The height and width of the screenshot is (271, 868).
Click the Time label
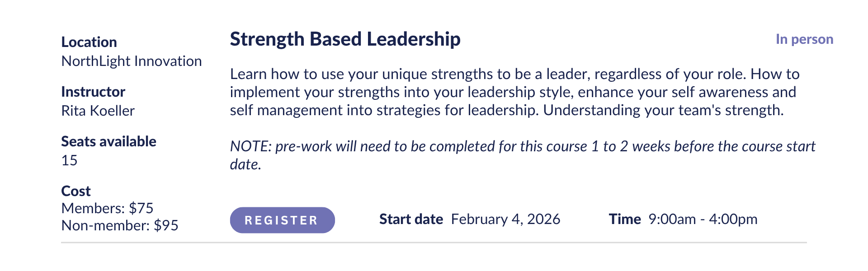click(625, 219)
